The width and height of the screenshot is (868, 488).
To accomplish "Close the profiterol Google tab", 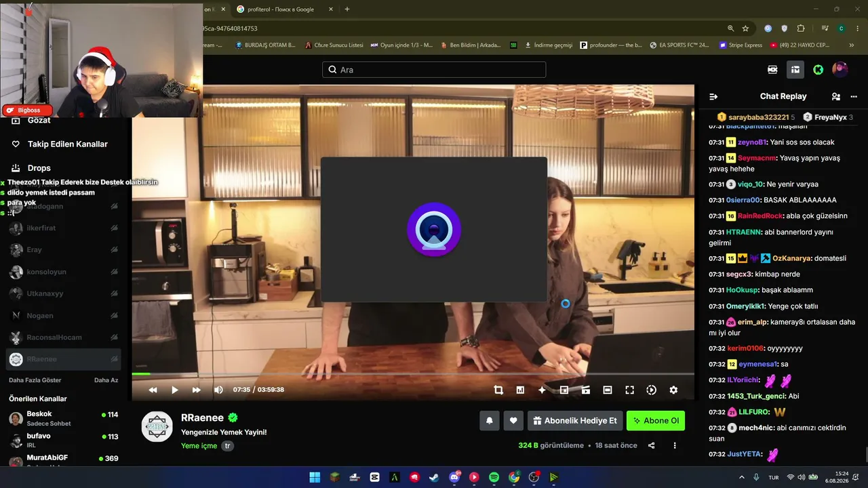I will point(331,9).
